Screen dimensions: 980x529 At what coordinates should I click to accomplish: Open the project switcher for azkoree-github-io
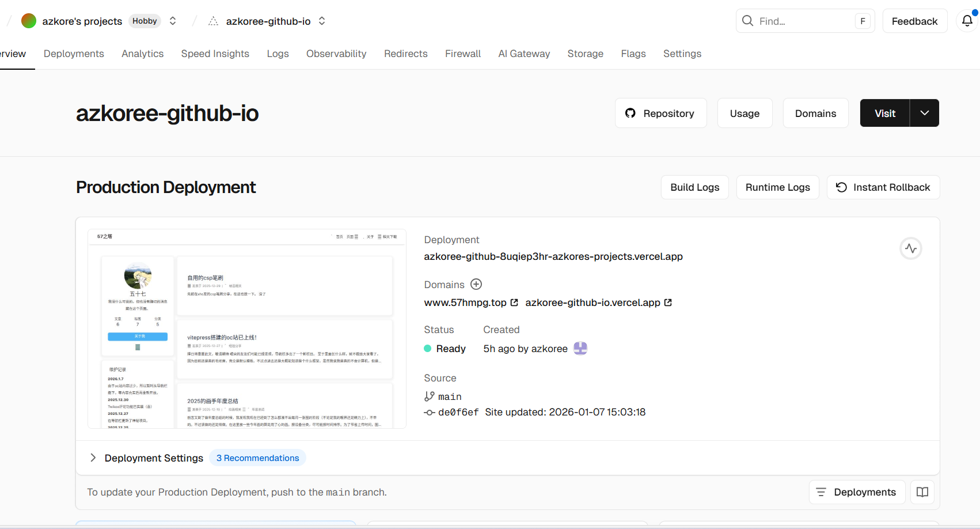coord(322,21)
